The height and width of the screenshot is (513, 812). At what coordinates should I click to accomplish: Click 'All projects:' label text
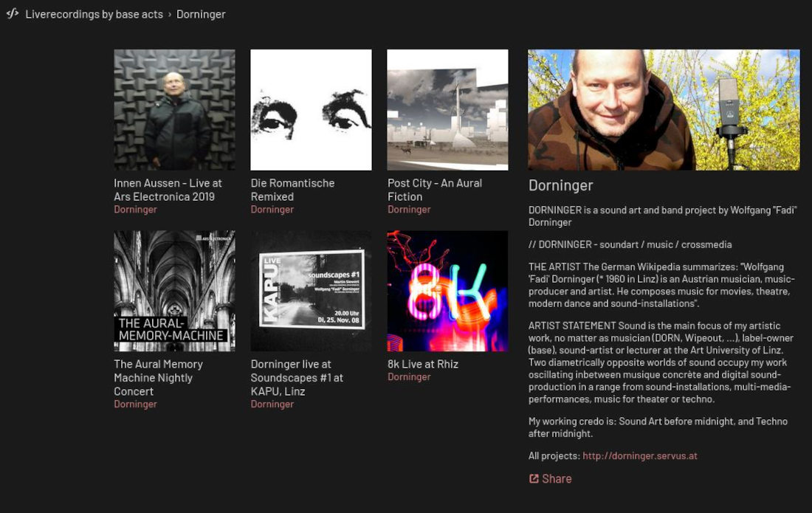tap(554, 456)
